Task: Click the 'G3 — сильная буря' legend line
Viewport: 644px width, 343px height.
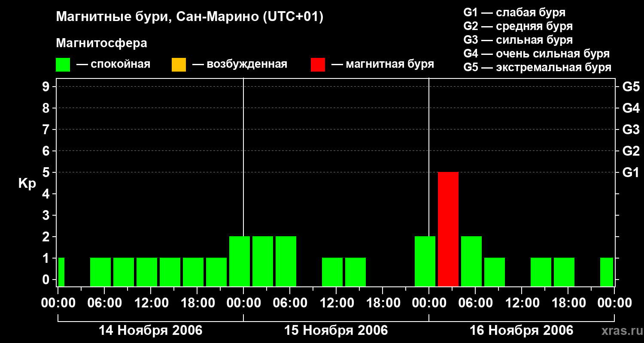Action: (x=518, y=40)
